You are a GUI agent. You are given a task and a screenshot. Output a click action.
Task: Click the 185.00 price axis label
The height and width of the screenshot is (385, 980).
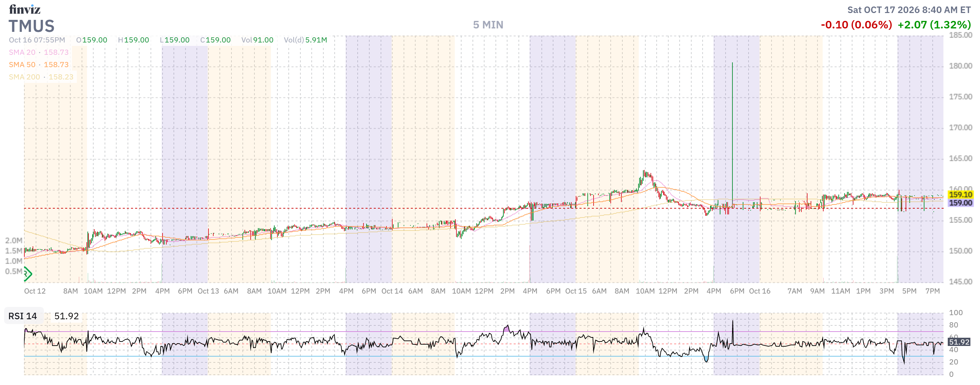[960, 35]
